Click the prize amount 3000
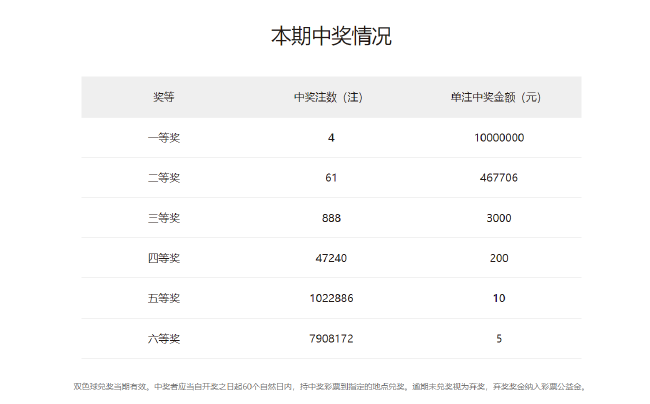This screenshot has height=404, width=650. (499, 218)
